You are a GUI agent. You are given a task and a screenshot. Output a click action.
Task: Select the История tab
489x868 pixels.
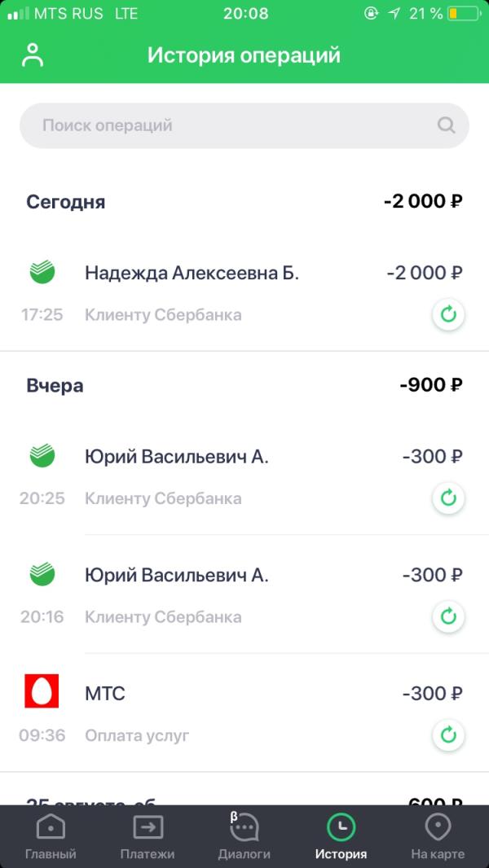(x=341, y=837)
